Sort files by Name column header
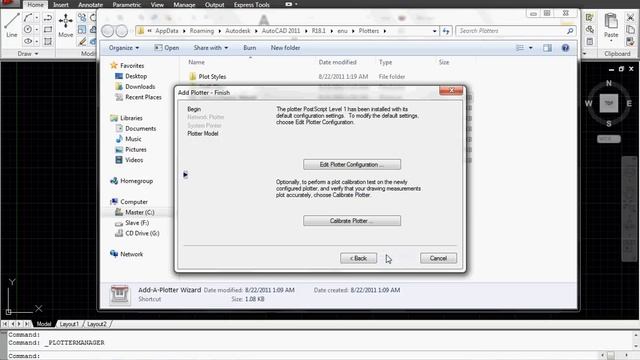Viewport: 640px width, 360px height. click(x=196, y=62)
